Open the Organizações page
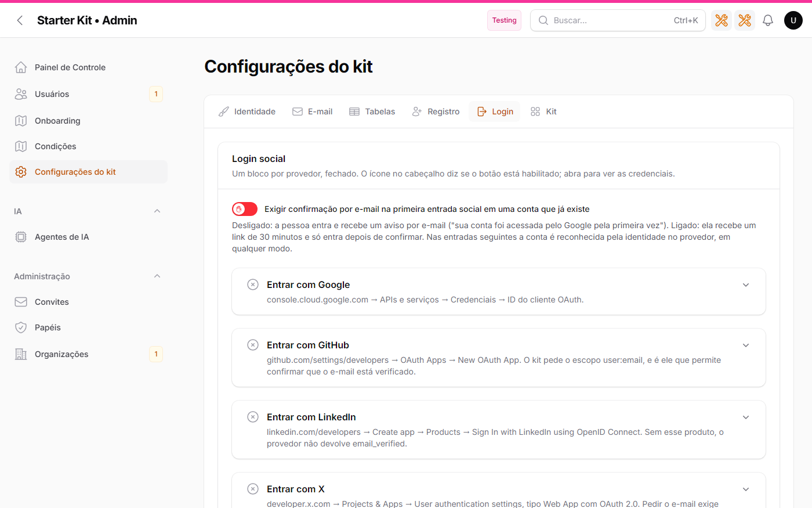 tap(88, 354)
